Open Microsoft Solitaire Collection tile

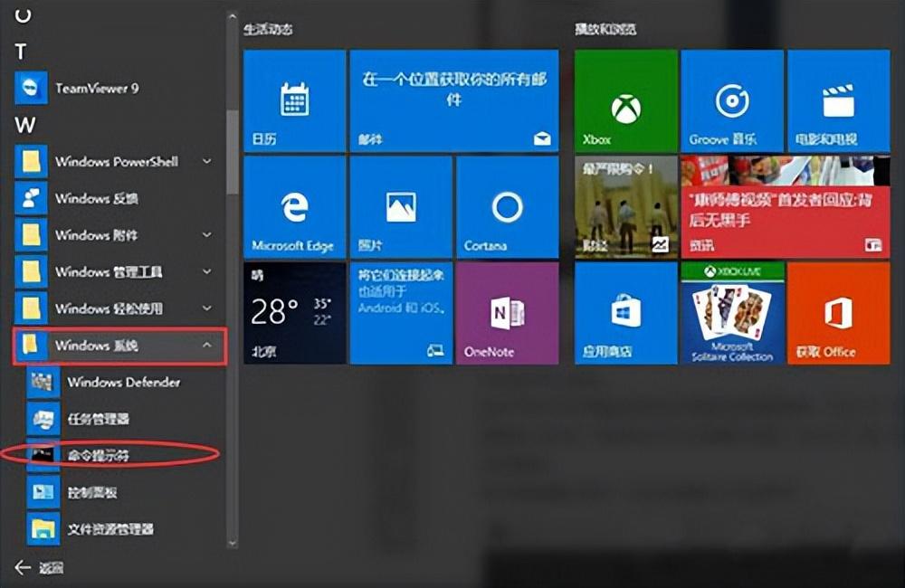(732, 313)
